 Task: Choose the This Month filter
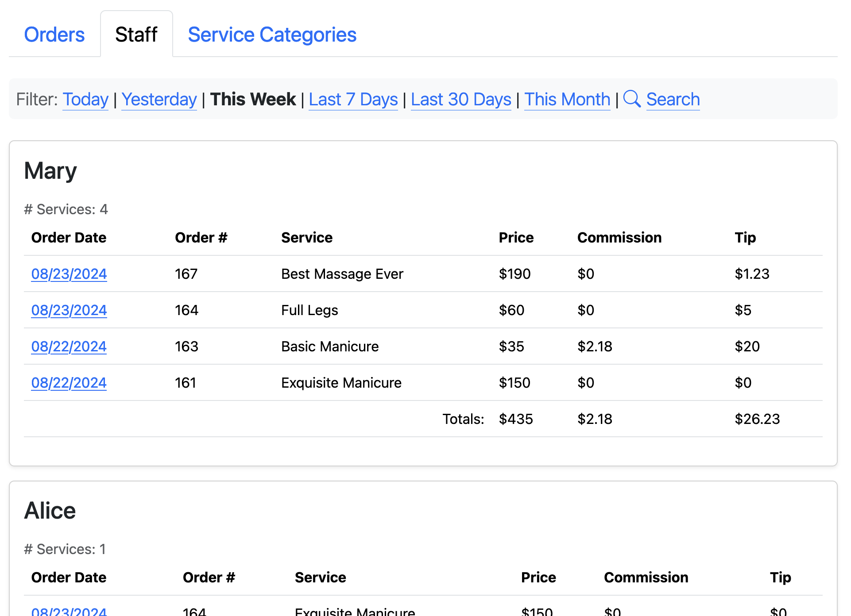tap(567, 99)
